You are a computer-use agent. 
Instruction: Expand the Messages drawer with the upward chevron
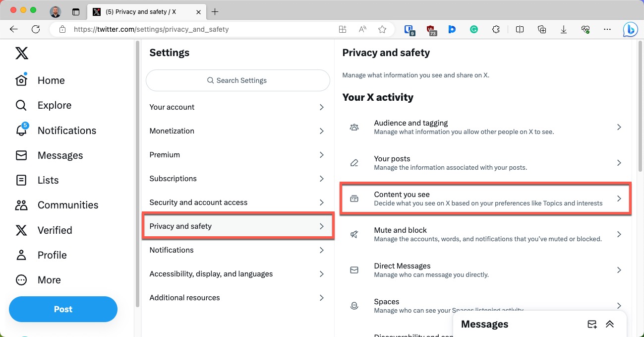click(x=610, y=324)
